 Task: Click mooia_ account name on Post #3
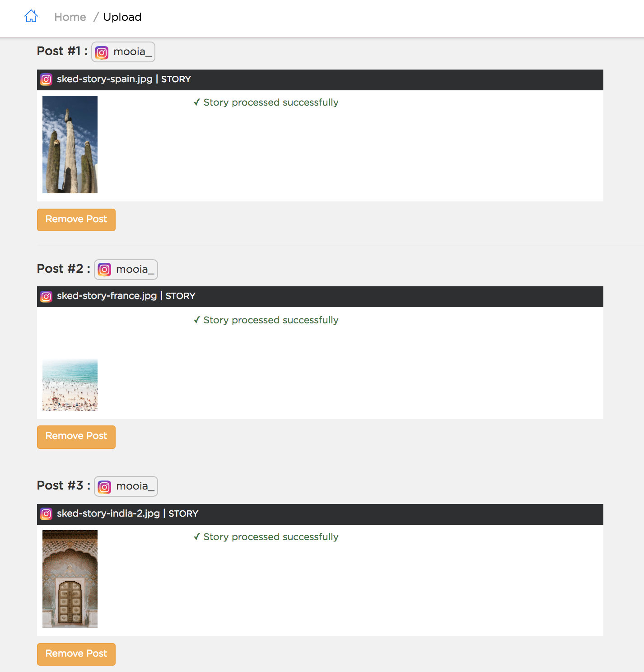[135, 486]
